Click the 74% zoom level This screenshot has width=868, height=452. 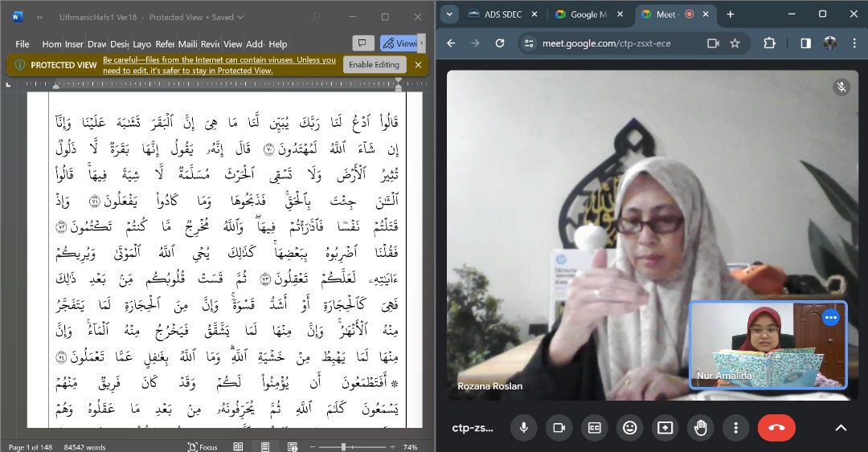(410, 447)
